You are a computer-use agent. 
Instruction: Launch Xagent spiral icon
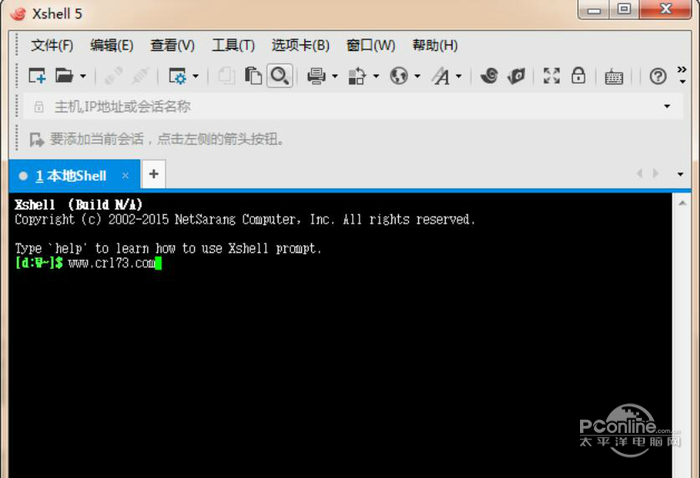[489, 76]
